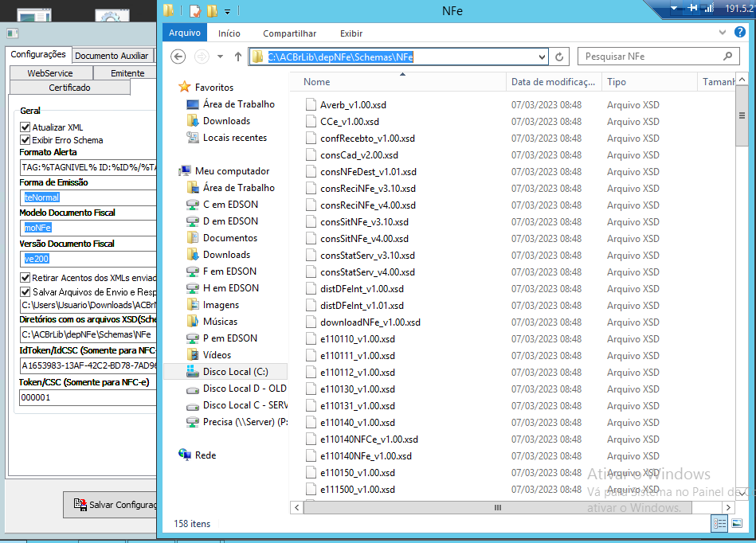The height and width of the screenshot is (543, 756).
Task: Open Disco Local C - SERV drive
Action: (237, 405)
